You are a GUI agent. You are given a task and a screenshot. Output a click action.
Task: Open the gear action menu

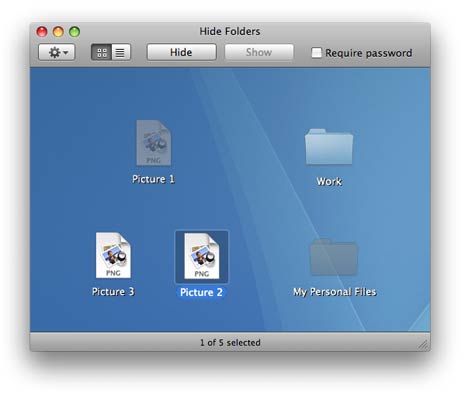point(57,52)
